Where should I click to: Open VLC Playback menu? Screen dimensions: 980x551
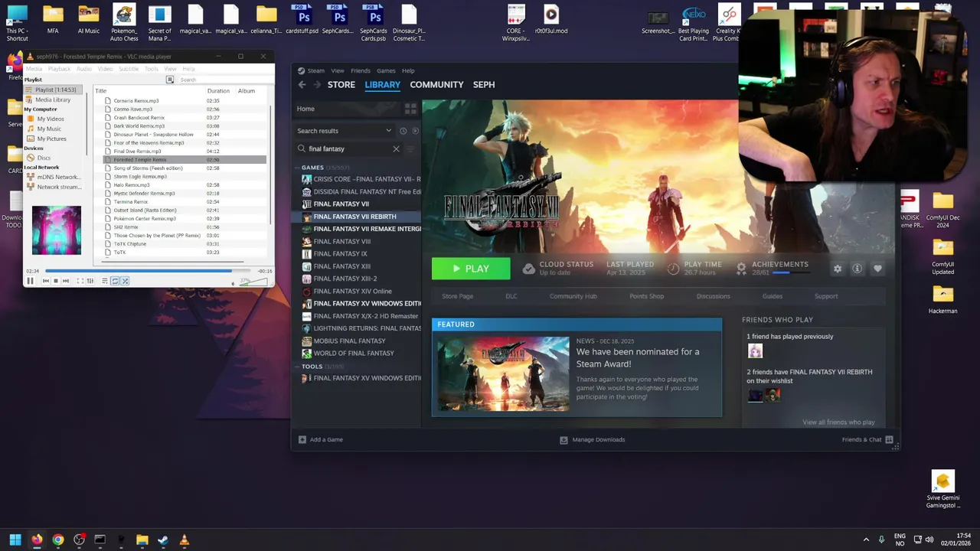59,69
